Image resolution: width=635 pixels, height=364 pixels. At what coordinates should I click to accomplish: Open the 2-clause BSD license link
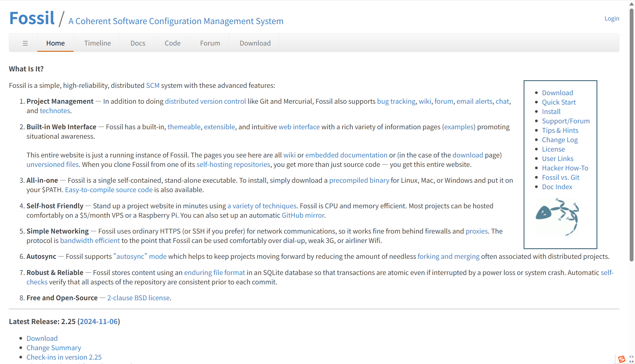click(x=138, y=298)
